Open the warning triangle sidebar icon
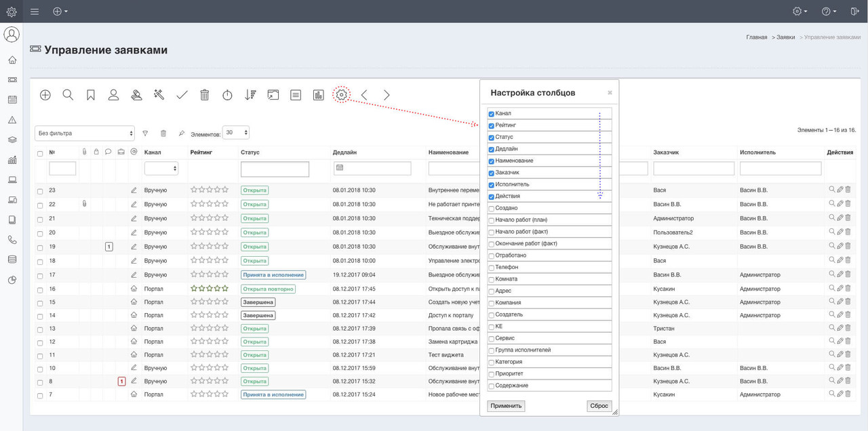 click(x=12, y=120)
